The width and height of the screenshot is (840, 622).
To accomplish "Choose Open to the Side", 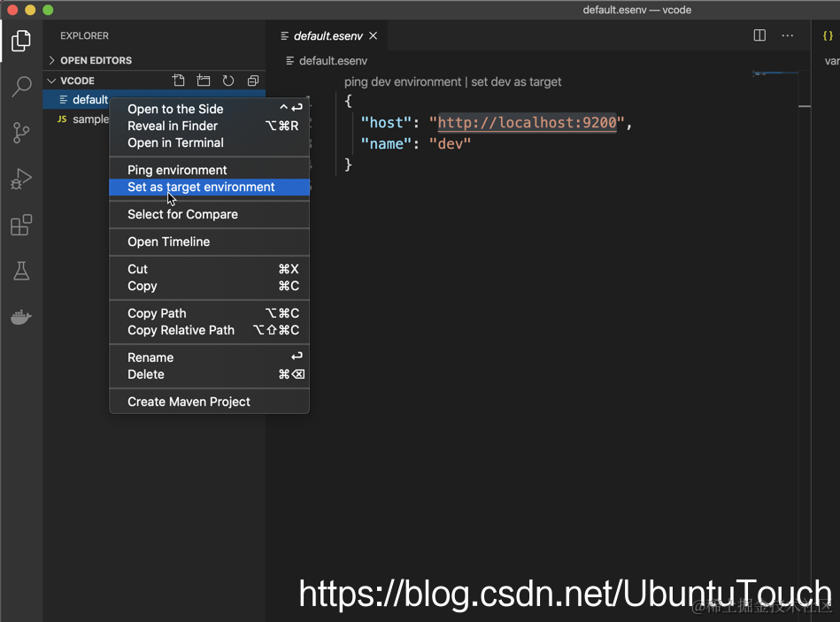I will coord(210,109).
